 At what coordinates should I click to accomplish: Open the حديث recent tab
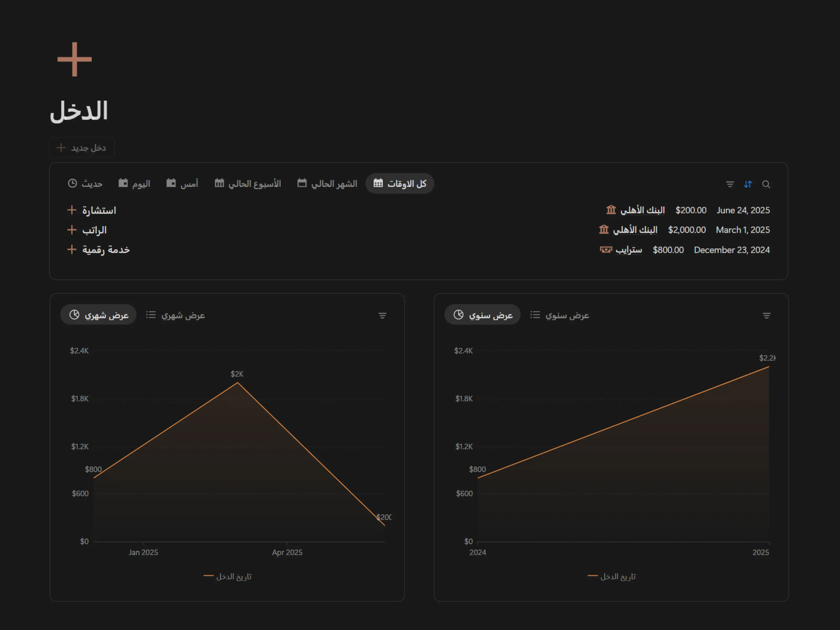[x=85, y=184]
